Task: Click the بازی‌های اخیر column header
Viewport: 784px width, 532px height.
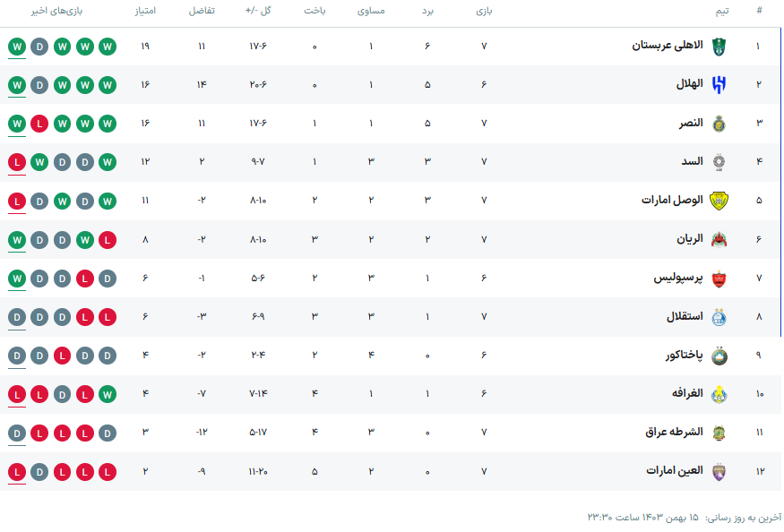Action: [x=56, y=11]
